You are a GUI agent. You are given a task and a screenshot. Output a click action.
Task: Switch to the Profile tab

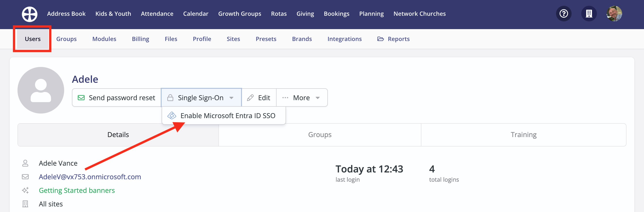pyautogui.click(x=202, y=39)
